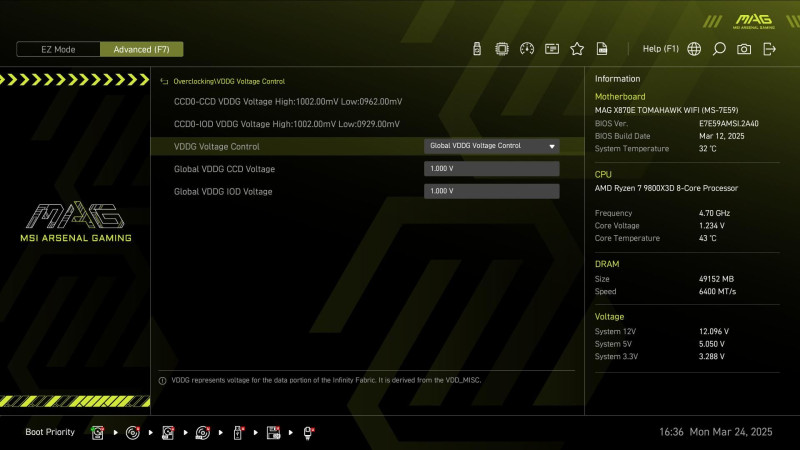Click the Global VDDG IOD Voltage label

(x=223, y=192)
